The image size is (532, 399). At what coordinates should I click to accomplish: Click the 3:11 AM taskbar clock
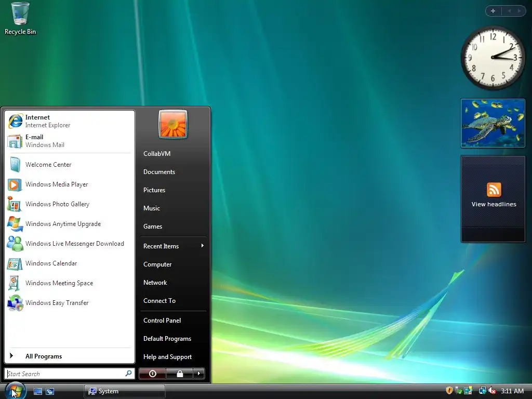512,391
